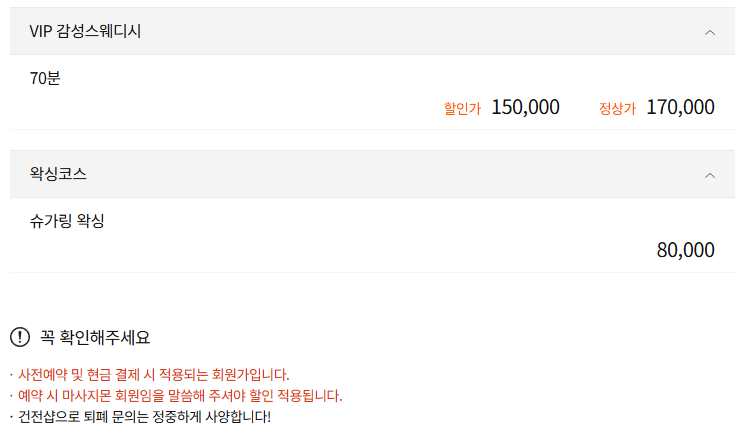Click the 80,000 waxing price

[x=685, y=250]
